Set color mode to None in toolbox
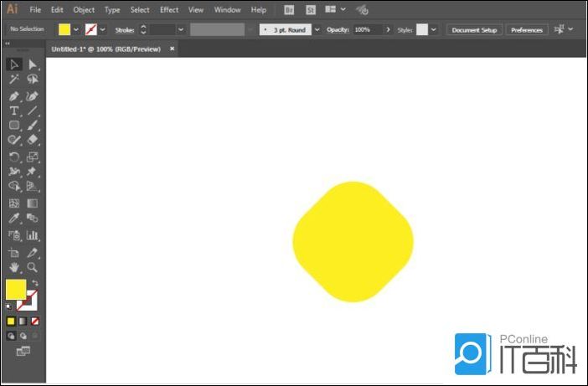 [35, 321]
